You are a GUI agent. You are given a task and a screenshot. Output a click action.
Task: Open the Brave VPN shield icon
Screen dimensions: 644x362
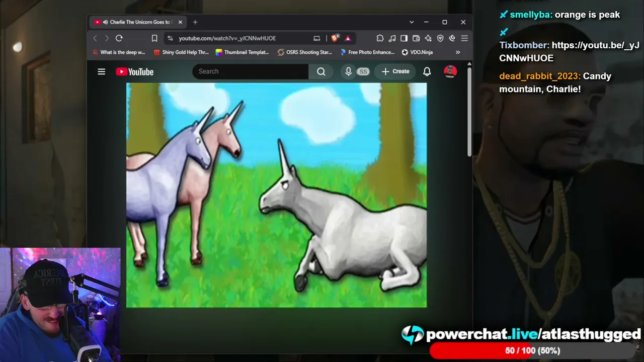click(x=440, y=38)
